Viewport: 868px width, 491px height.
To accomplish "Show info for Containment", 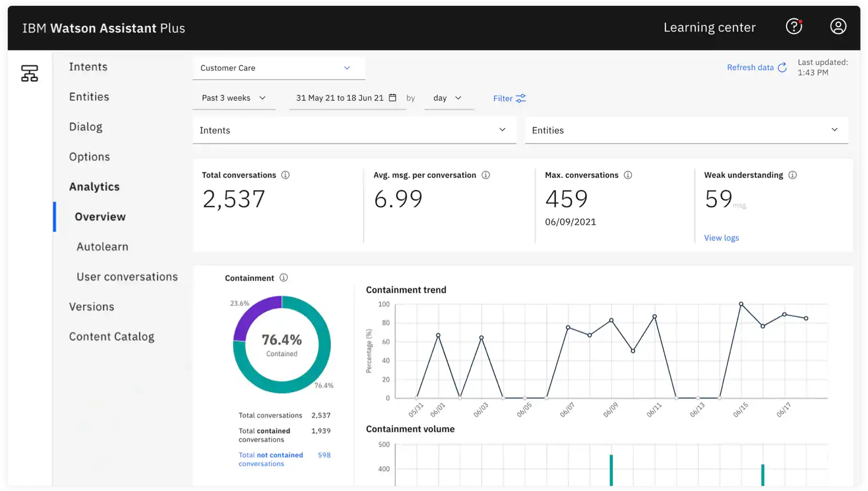I will pos(284,277).
